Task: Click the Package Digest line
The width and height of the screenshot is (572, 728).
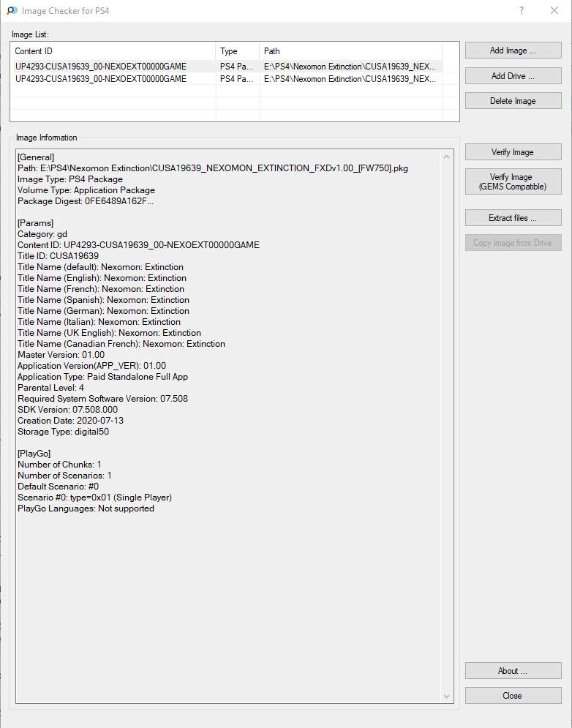Action: coord(86,201)
